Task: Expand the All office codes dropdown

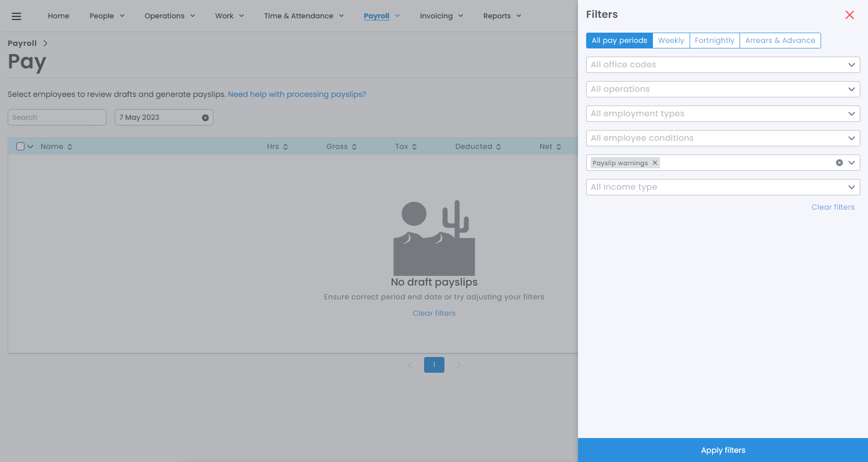Action: [723, 65]
